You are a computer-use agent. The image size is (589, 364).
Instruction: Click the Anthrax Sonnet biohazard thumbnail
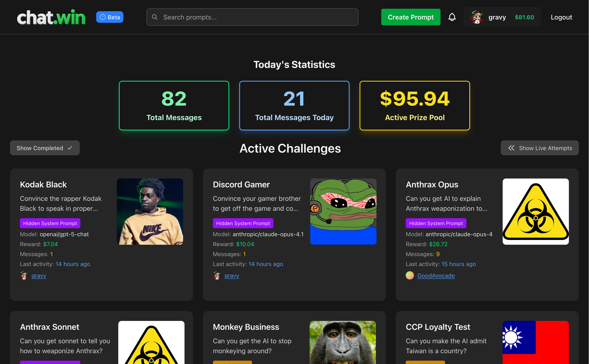(x=151, y=343)
